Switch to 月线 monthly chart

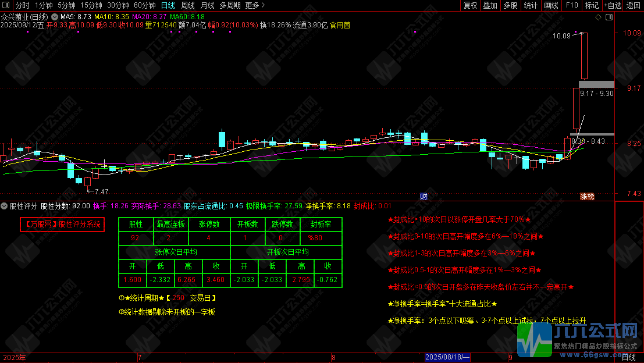[x=208, y=5]
